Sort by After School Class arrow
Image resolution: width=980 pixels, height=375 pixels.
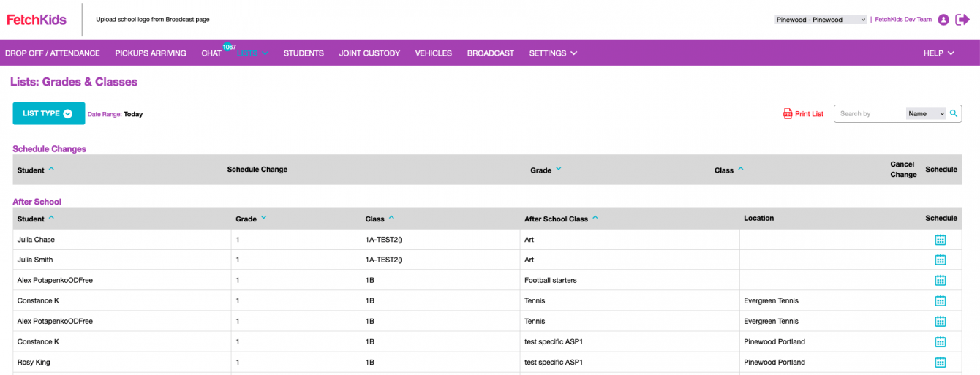point(595,218)
